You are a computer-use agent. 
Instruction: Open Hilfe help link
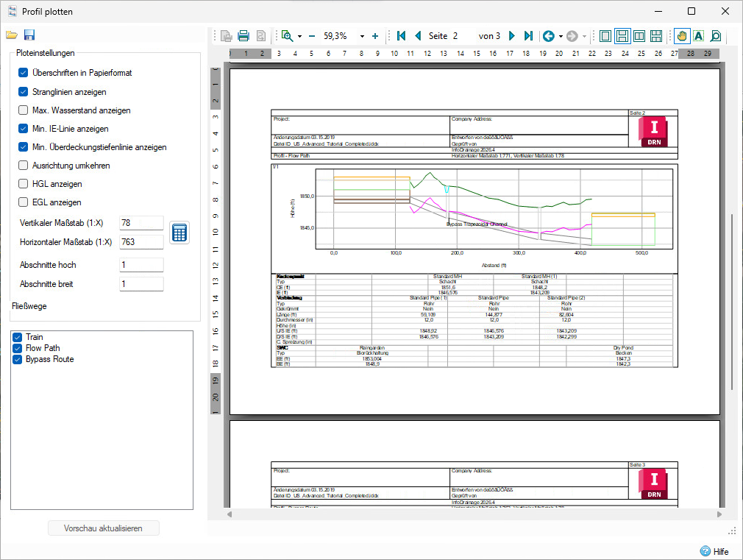click(714, 551)
